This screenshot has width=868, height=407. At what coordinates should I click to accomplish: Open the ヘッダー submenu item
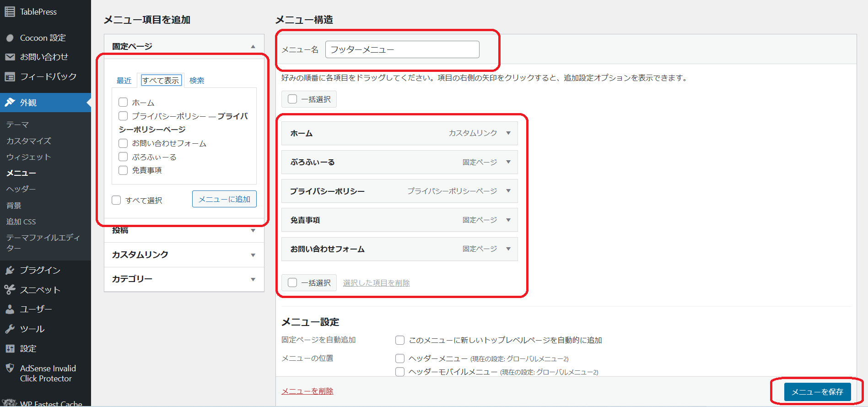pos(21,189)
